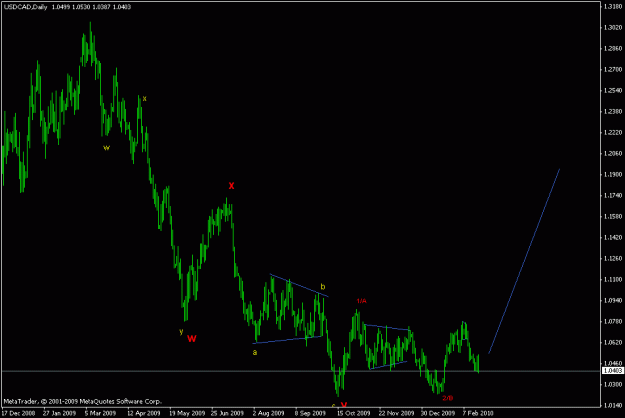Click the 17 Dec 2008 date label
The height and width of the screenshot is (418, 625).
[x=19, y=413]
